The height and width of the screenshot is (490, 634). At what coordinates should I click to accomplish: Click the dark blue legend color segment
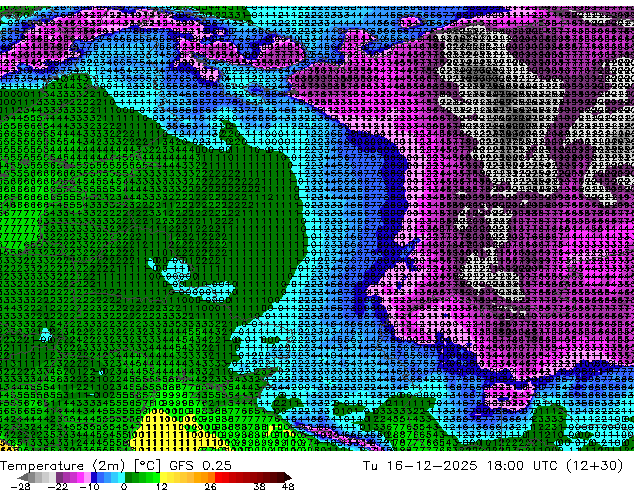[94, 477]
